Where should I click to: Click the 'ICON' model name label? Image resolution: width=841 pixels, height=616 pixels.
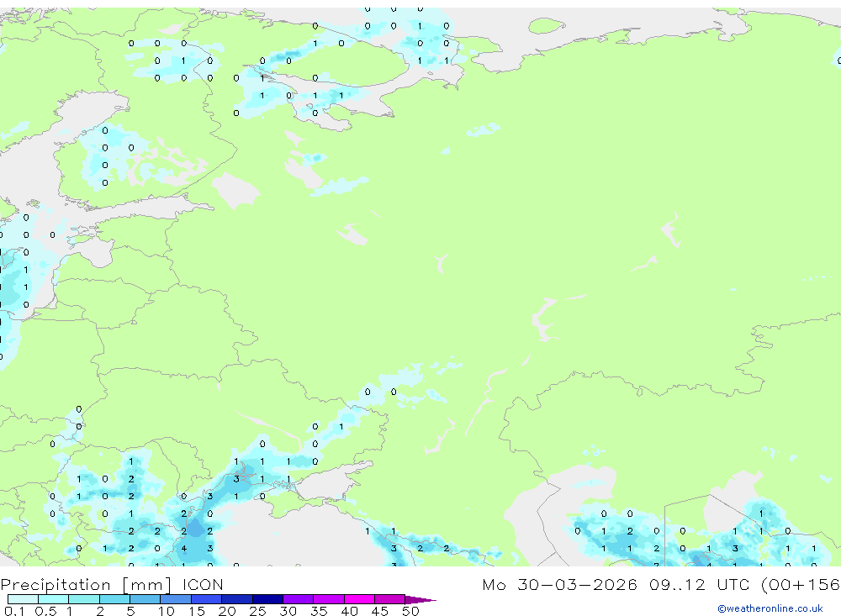pos(203,584)
